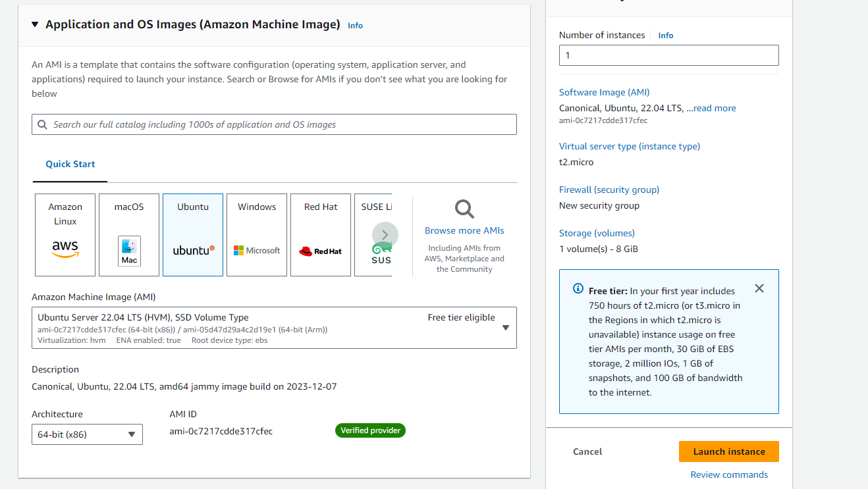
Task: Dismiss the Free tier notice
Action: [x=759, y=288]
